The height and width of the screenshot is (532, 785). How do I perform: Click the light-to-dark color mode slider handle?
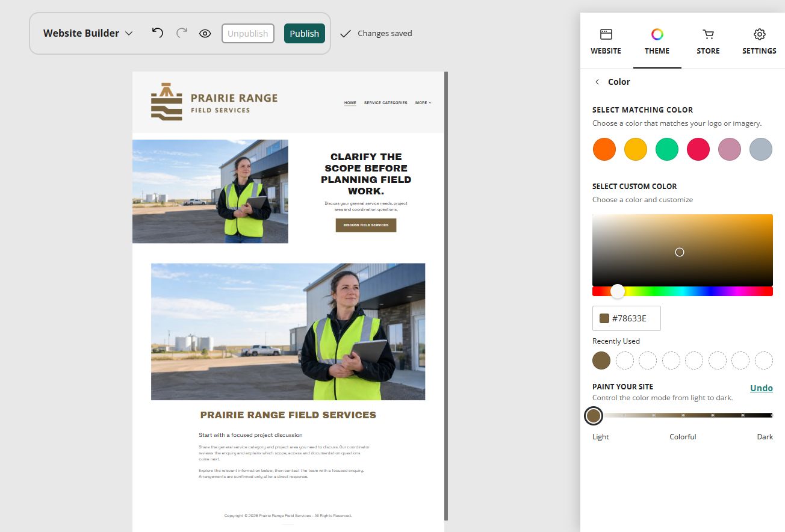[594, 415]
